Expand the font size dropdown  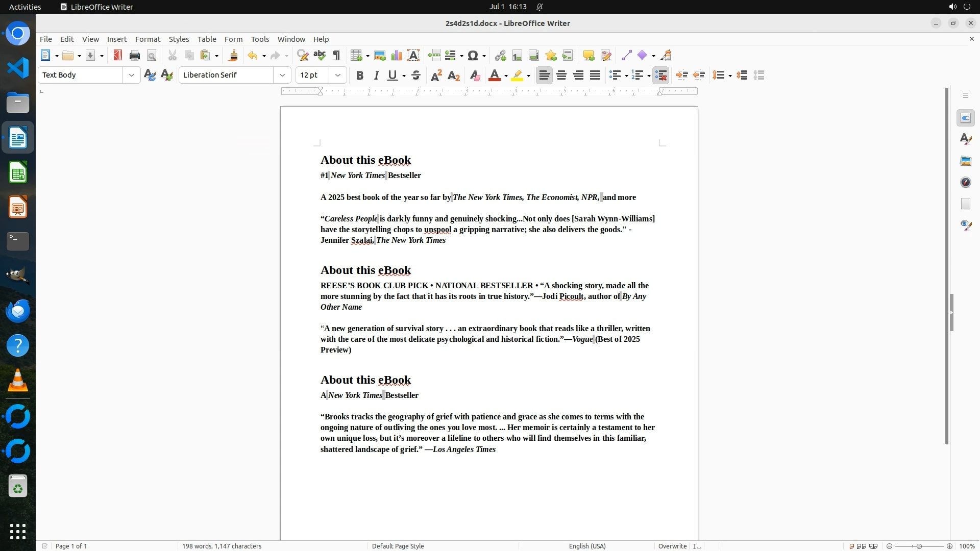[337, 75]
